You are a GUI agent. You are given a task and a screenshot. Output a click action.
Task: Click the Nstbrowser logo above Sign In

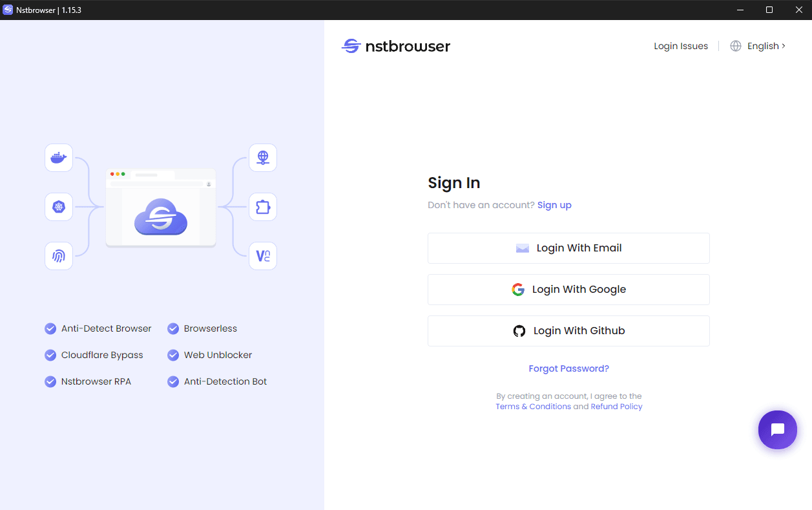pyautogui.click(x=395, y=46)
